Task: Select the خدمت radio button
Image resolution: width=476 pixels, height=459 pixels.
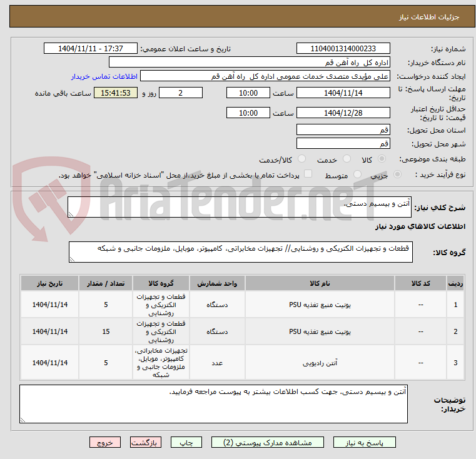Action: pos(347,159)
